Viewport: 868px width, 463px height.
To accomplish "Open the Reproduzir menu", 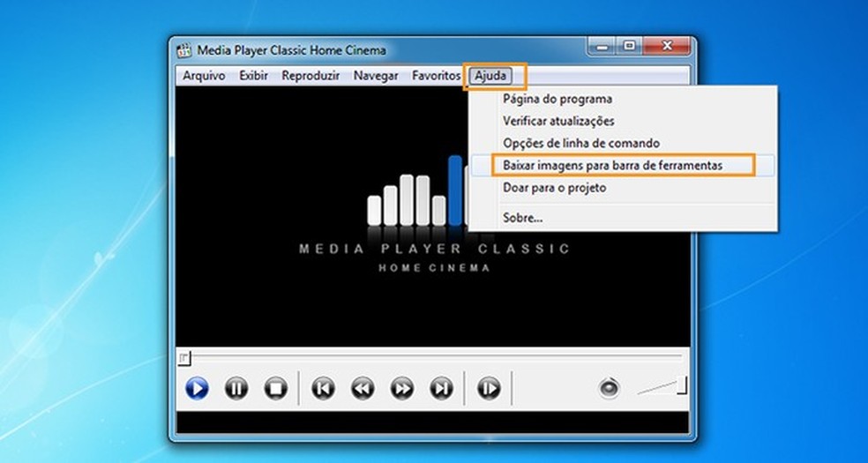I will [311, 76].
